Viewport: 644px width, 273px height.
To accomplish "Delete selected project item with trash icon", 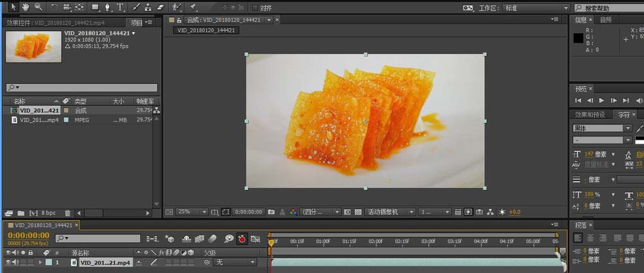I will tap(68, 213).
